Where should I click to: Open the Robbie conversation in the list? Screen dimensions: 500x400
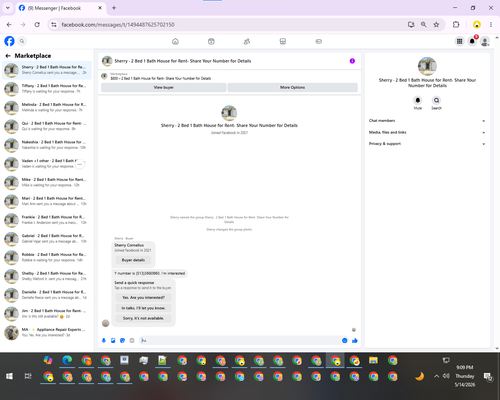47,257
